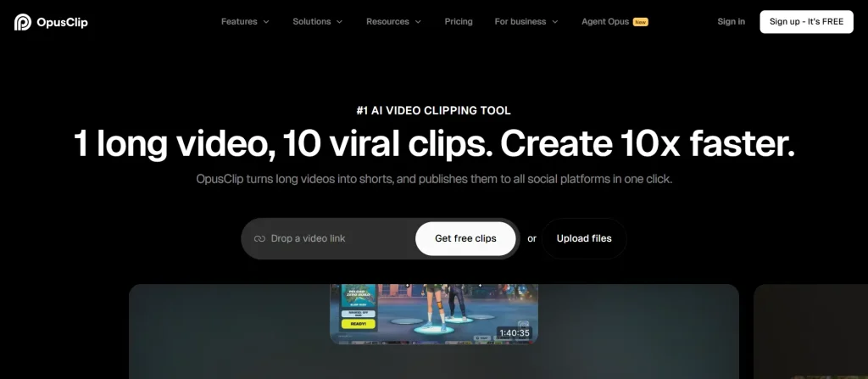Go to the Pricing page

coord(459,22)
